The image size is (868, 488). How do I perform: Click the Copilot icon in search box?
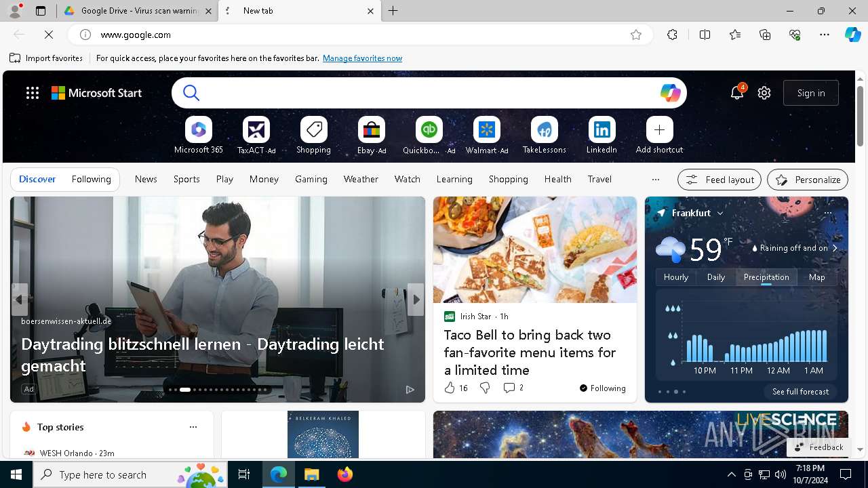[670, 93]
